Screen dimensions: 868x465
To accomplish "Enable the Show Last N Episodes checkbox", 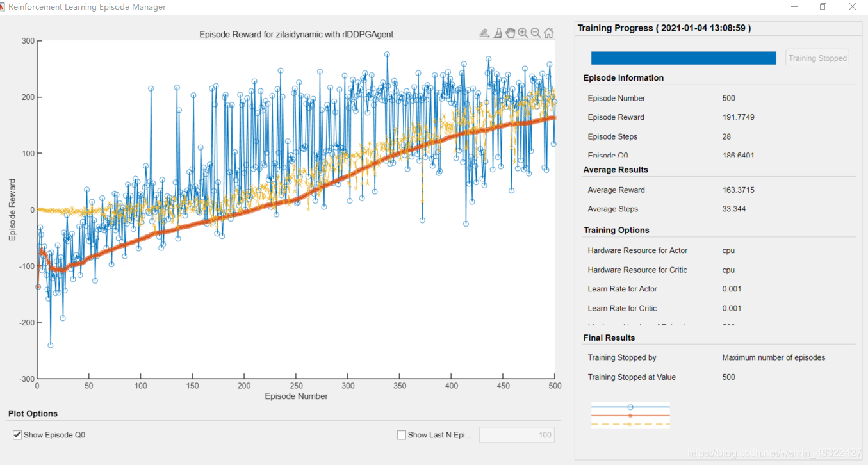I will [402, 435].
